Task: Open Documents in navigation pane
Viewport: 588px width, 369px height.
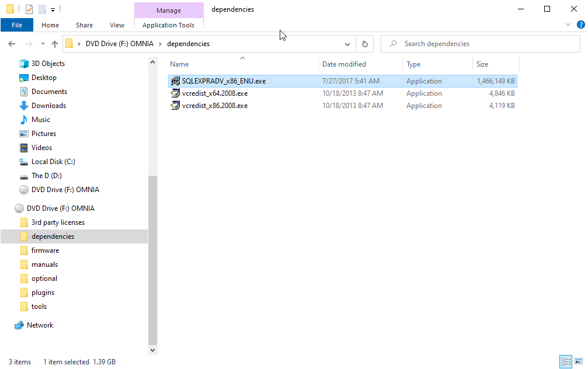Action: (x=49, y=92)
